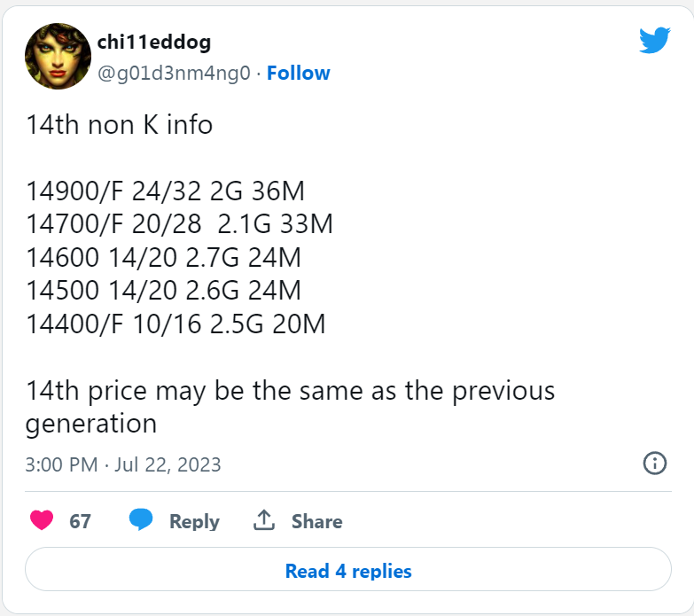Screen dimensions: 694x616
Task: Click the 14400/F 10/16 spec line
Action: pyautogui.click(x=175, y=324)
